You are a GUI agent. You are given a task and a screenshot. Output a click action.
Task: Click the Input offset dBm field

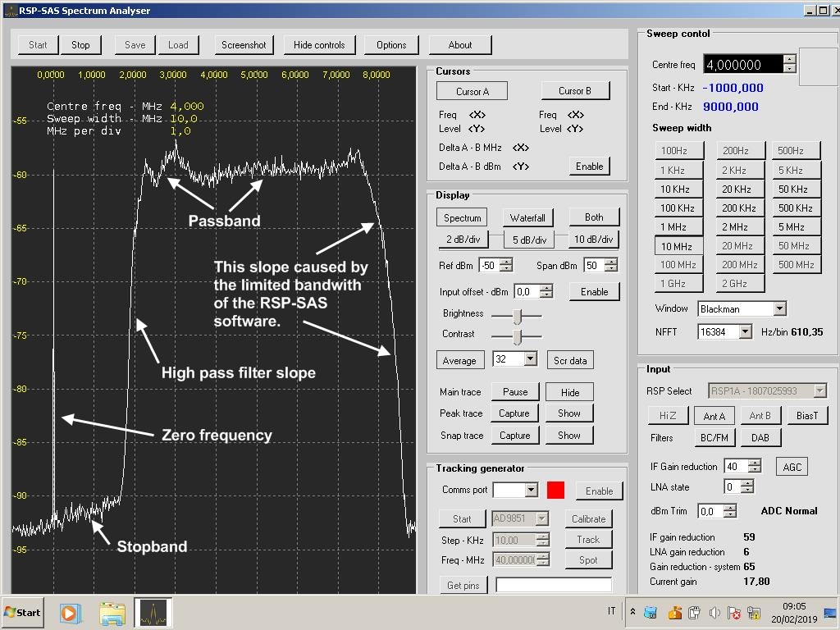coord(527,291)
